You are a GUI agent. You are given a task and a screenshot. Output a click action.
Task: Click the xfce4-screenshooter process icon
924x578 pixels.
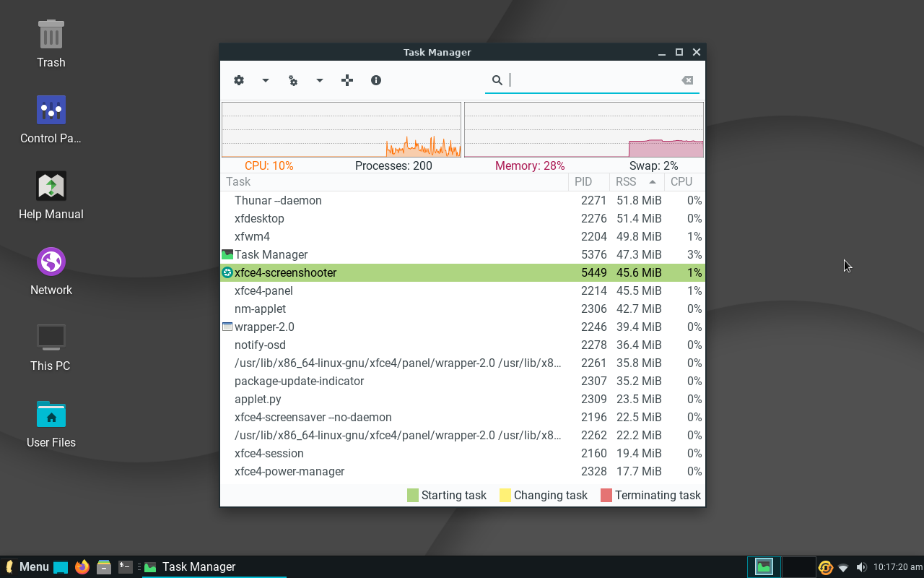pos(227,272)
